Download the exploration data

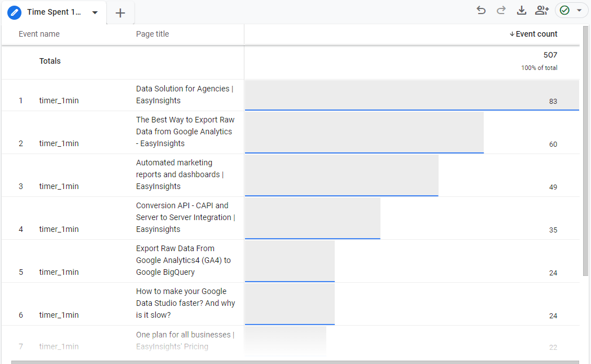522,10
